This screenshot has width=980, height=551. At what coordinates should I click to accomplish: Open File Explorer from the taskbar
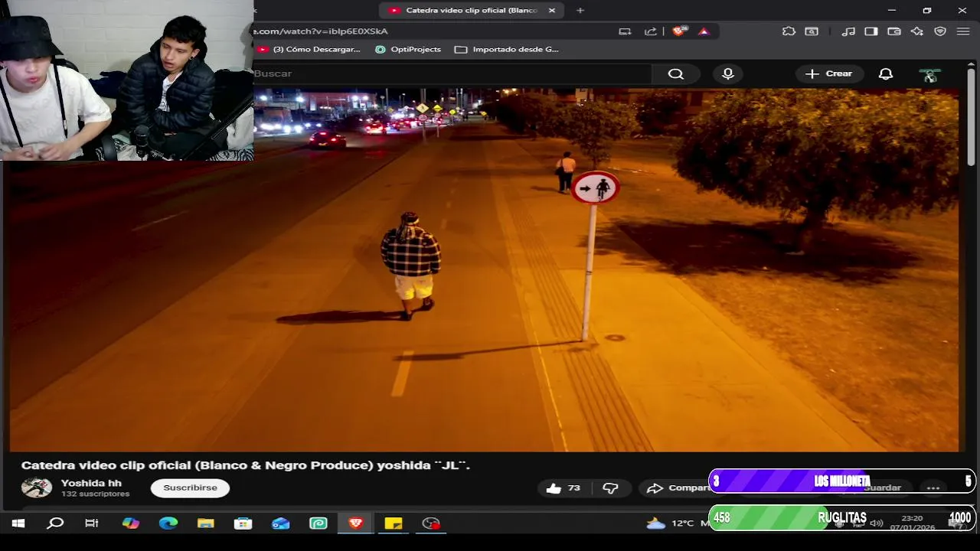(206, 523)
